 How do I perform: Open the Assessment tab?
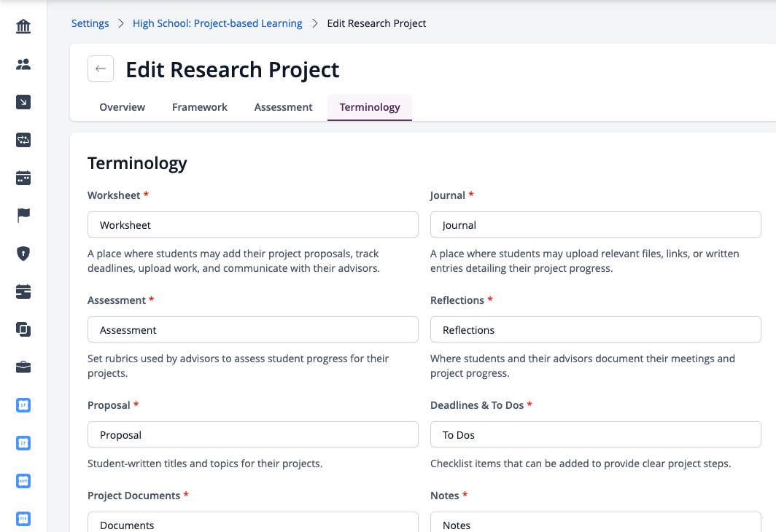pyautogui.click(x=283, y=107)
